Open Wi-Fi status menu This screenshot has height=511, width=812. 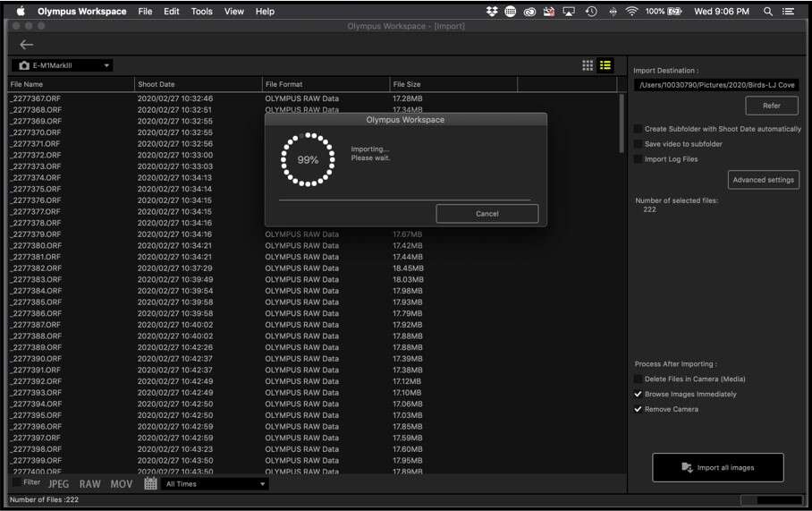[631, 12]
